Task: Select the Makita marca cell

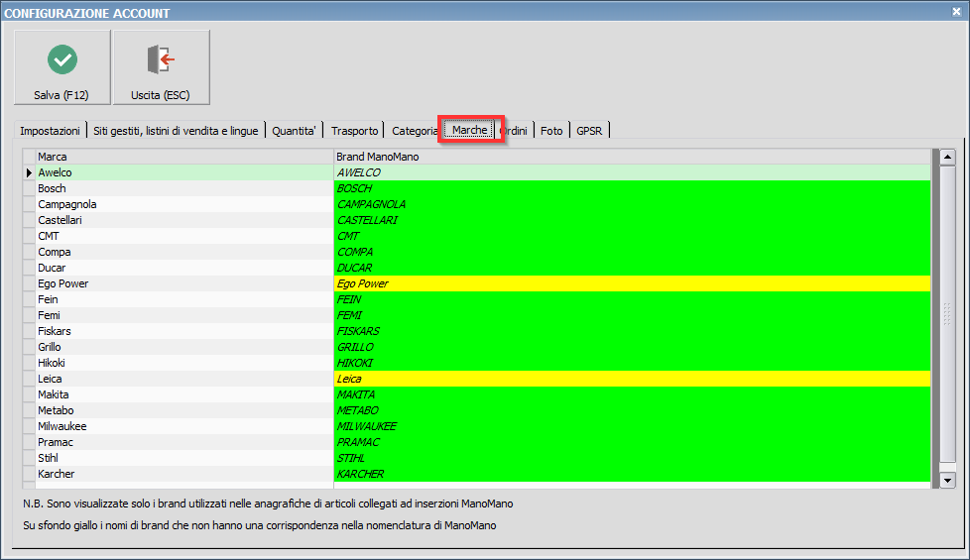Action: click(184, 394)
